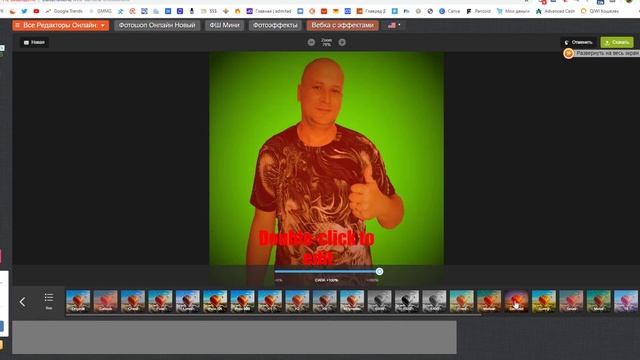Open the GMMG bookmark
Screen dimensions: 640x360
tap(100, 11)
